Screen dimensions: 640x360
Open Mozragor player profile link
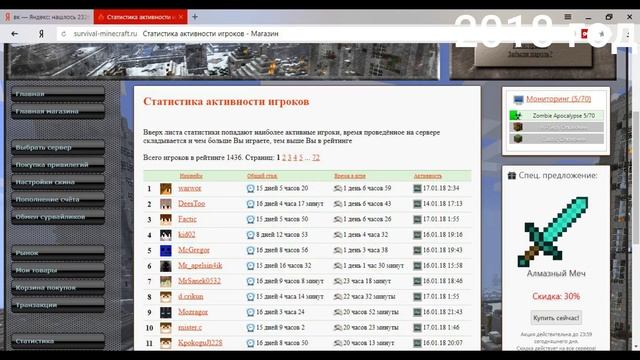(x=193, y=312)
